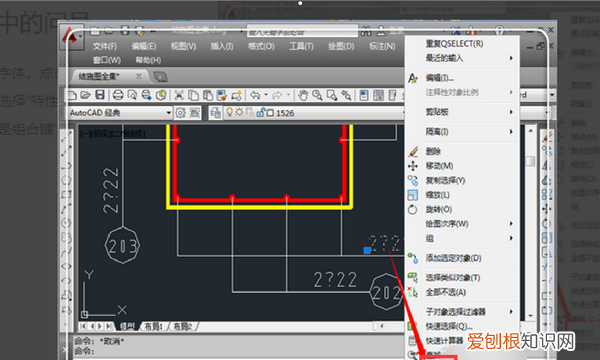This screenshot has width=600, height=360.
Task: Choose 删除 in the context menu
Action: pyautogui.click(x=433, y=151)
